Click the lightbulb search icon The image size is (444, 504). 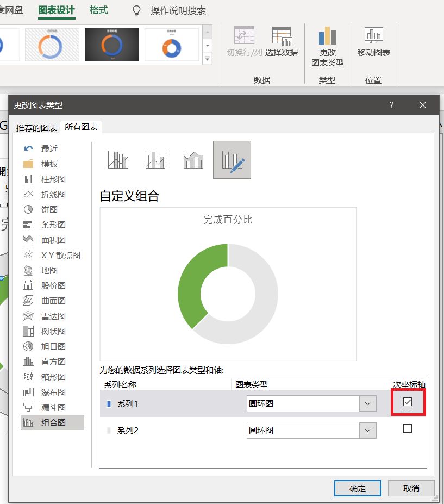136,11
